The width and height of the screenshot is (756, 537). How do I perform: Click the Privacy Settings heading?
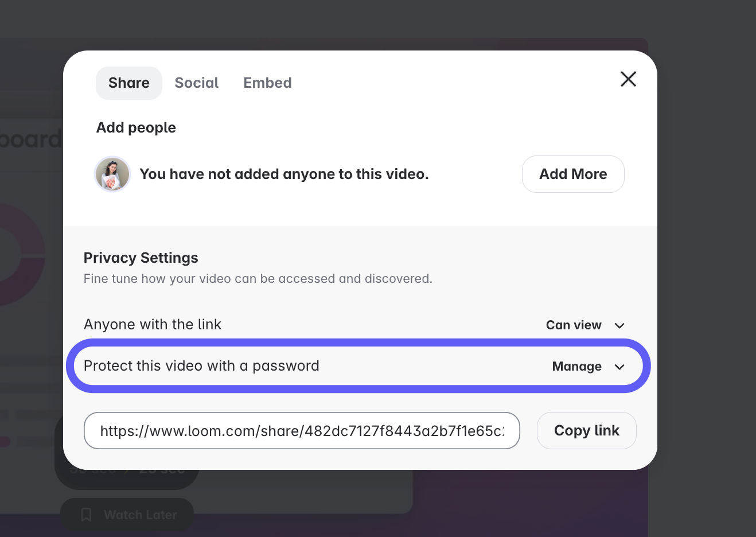[x=141, y=258]
